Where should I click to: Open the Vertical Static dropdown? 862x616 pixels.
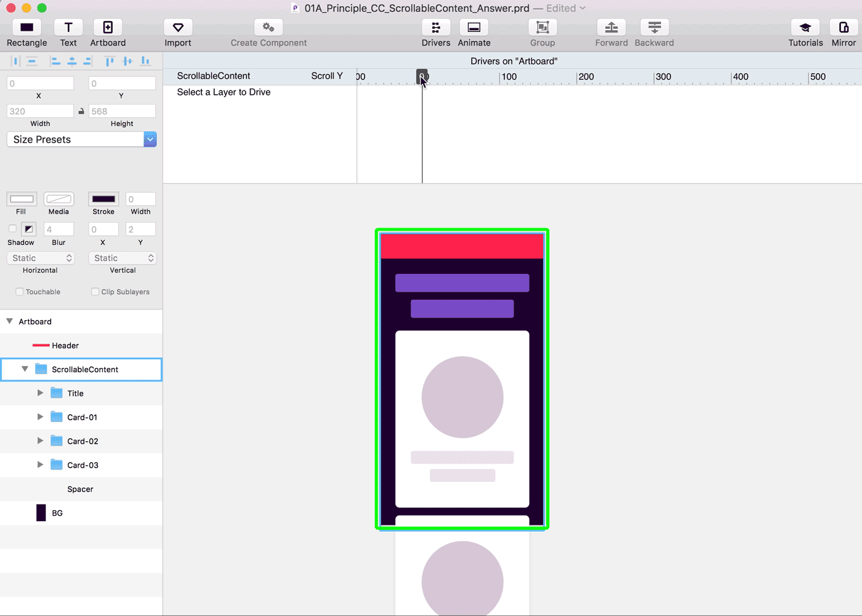pyautogui.click(x=123, y=258)
